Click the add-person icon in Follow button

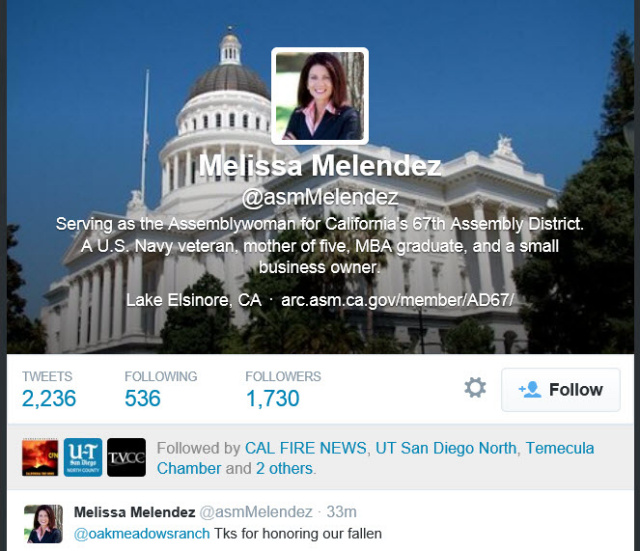pyautogui.click(x=530, y=390)
